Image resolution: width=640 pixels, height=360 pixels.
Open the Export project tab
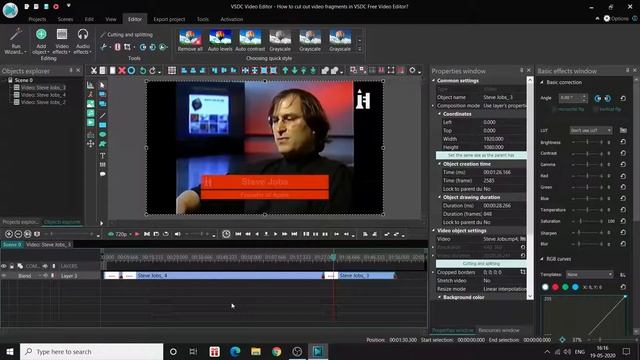tap(169, 19)
